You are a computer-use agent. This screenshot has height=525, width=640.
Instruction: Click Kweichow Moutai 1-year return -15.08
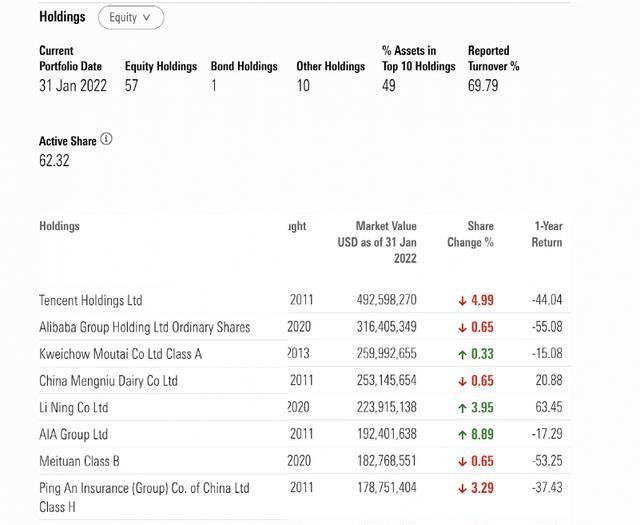[x=547, y=354]
